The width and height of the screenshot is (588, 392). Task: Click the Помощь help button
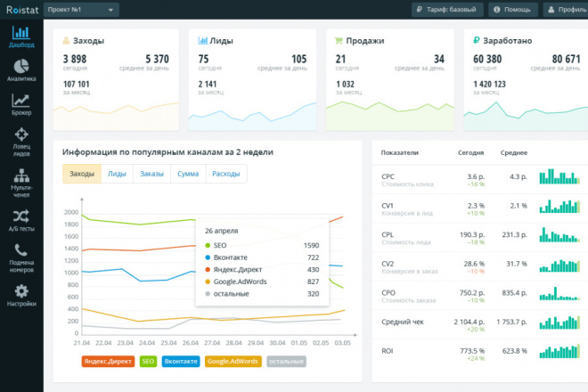coord(513,10)
